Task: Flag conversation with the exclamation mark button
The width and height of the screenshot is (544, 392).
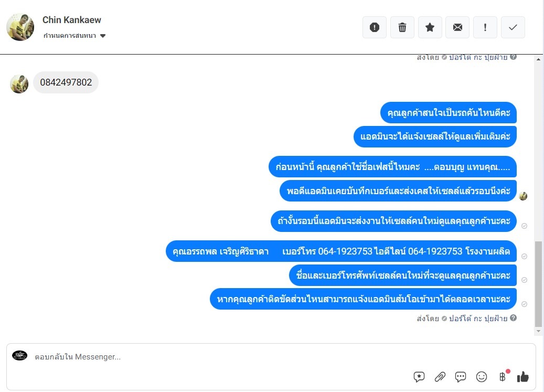Action: pos(485,27)
